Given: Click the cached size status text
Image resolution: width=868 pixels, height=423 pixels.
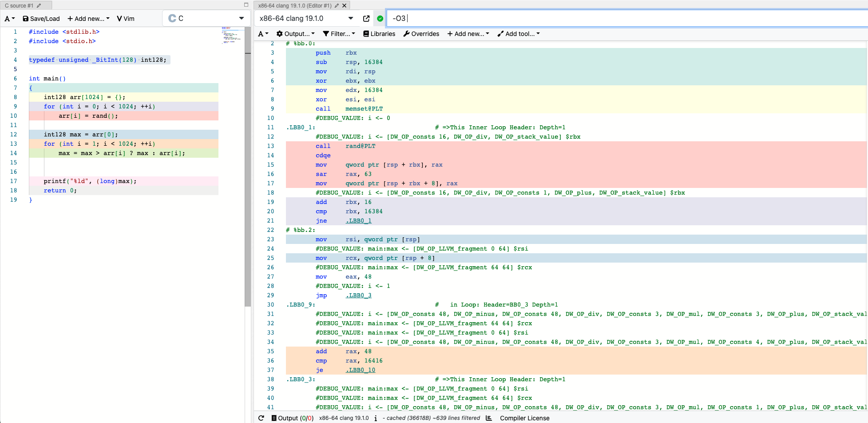Looking at the screenshot, I should [x=431, y=418].
